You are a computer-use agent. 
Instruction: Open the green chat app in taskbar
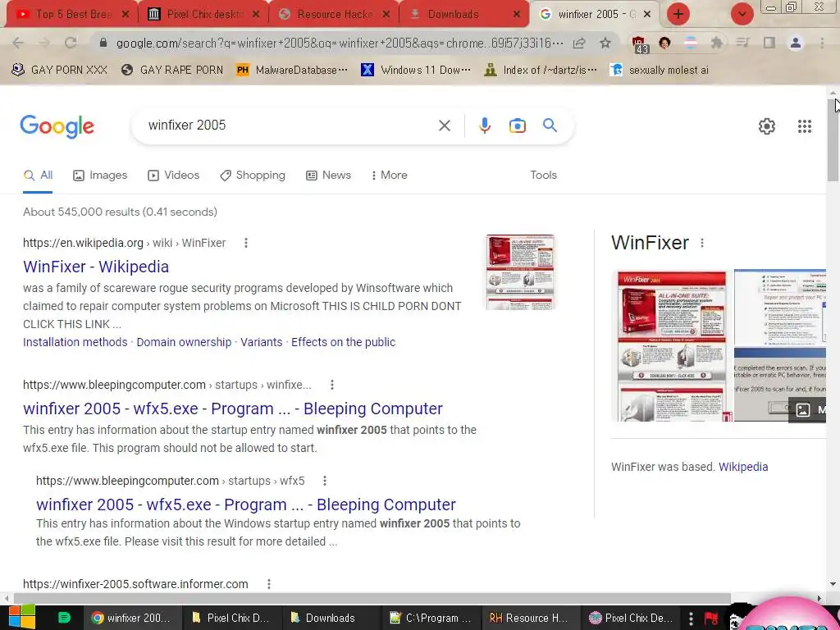tap(64, 618)
